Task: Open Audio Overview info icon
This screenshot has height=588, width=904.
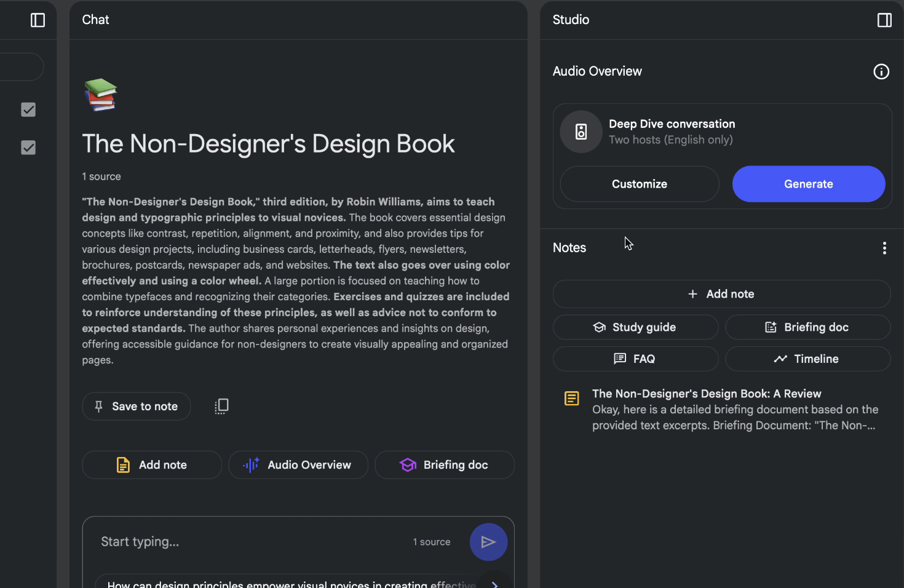Action: (881, 72)
